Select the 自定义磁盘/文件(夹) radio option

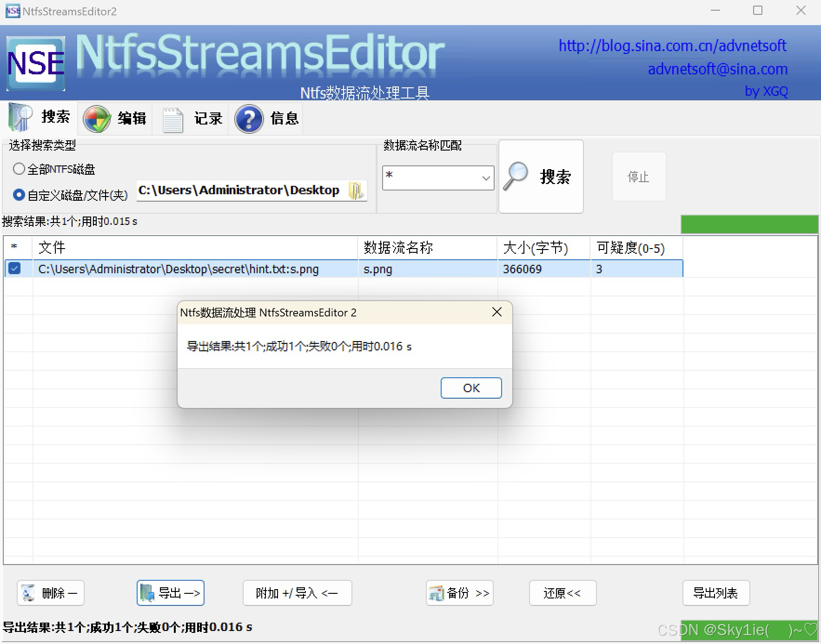click(x=19, y=195)
